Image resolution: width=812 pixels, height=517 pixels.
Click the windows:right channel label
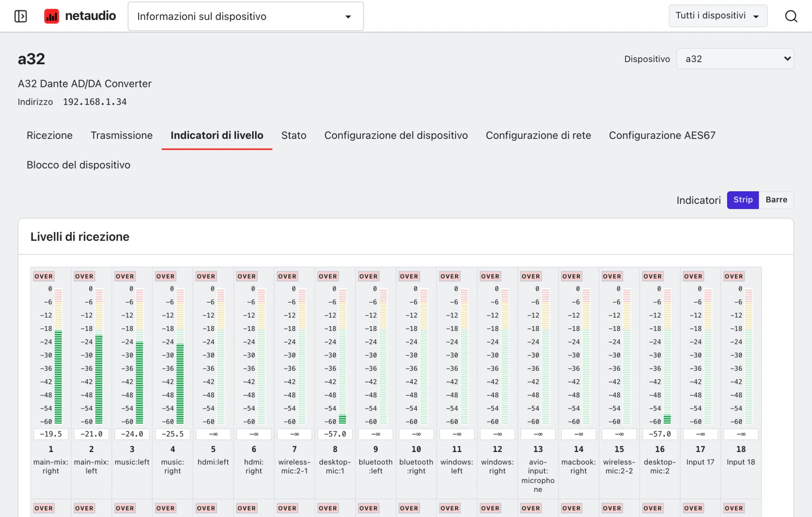pyautogui.click(x=497, y=466)
